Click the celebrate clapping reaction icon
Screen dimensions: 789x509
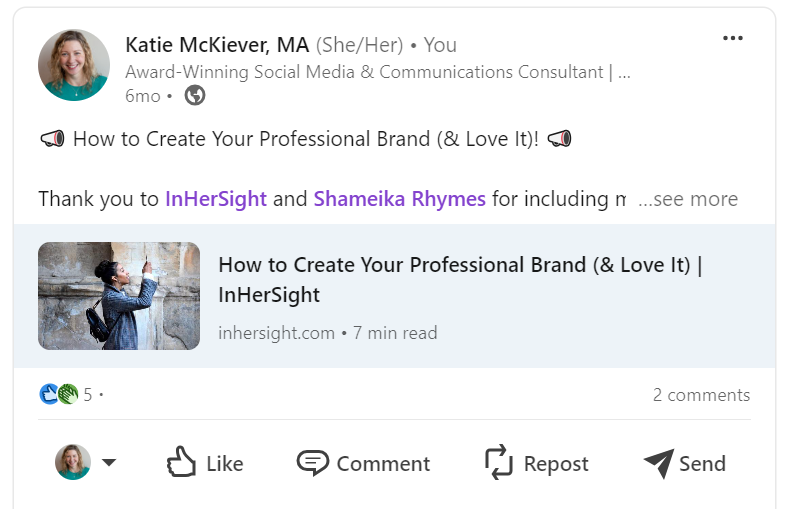click(68, 394)
